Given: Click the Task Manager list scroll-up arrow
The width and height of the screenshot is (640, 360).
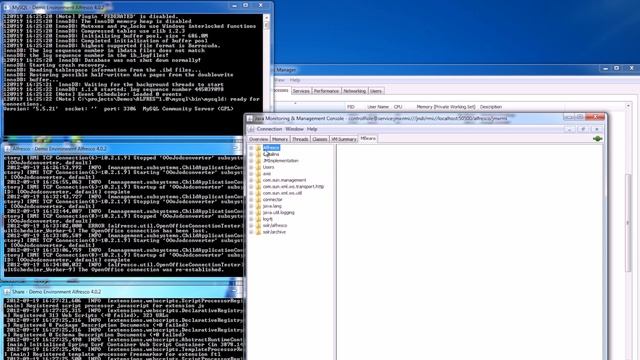Looking at the screenshot, I should click(629, 106).
